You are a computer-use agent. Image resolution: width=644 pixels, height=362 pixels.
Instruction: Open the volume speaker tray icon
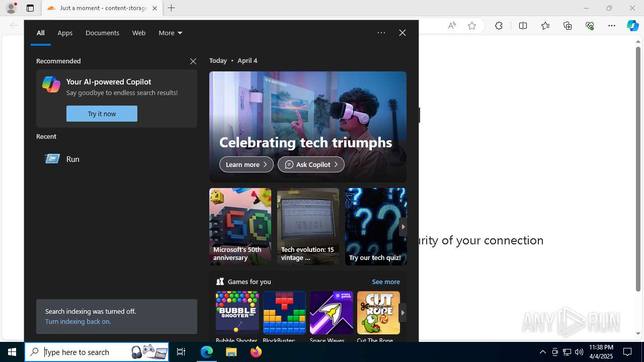click(579, 352)
